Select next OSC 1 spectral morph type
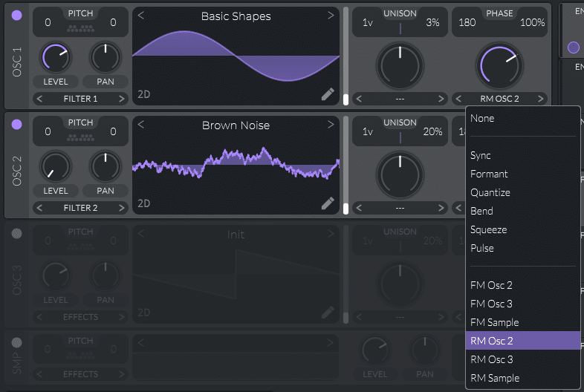 [441, 99]
